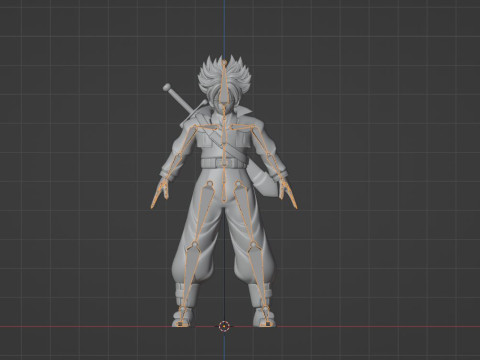Click the belt buckle on the character
Image resolution: width=480 pixels, height=360 pixels.
point(224,163)
